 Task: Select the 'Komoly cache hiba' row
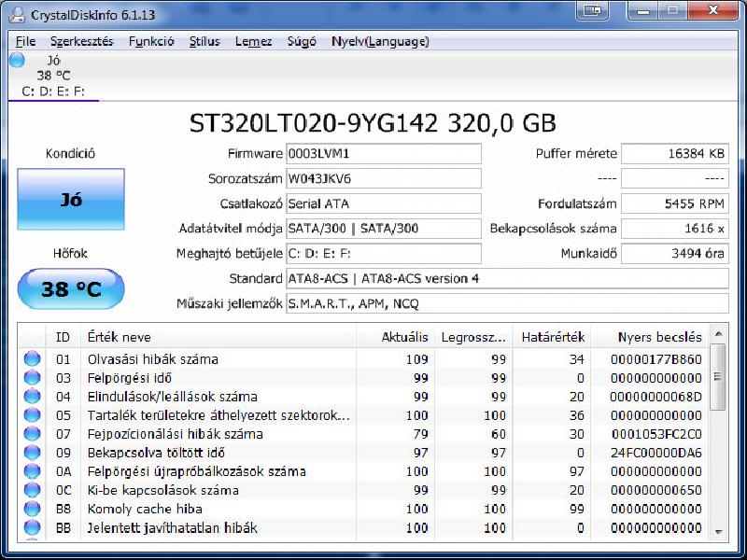364,508
